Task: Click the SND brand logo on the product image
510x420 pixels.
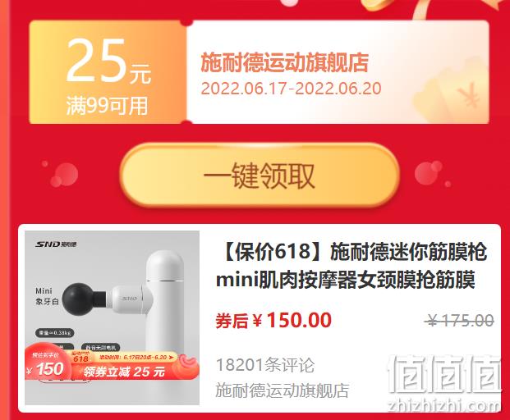Action: [x=56, y=244]
